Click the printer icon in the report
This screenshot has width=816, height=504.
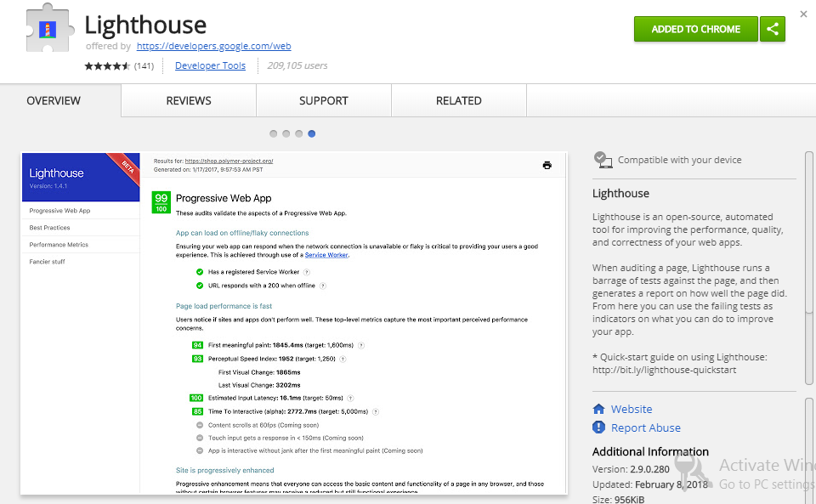click(x=547, y=166)
